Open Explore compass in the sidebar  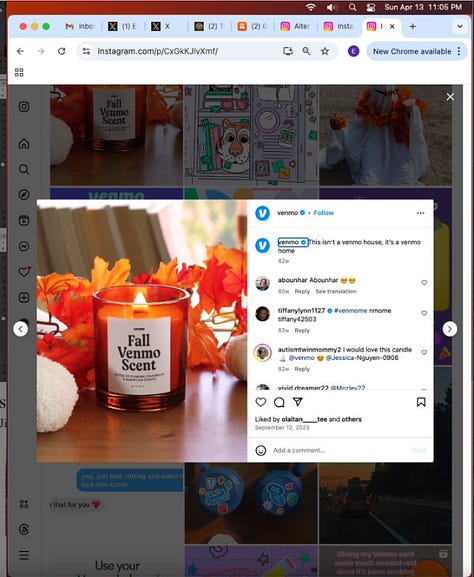[x=24, y=195]
